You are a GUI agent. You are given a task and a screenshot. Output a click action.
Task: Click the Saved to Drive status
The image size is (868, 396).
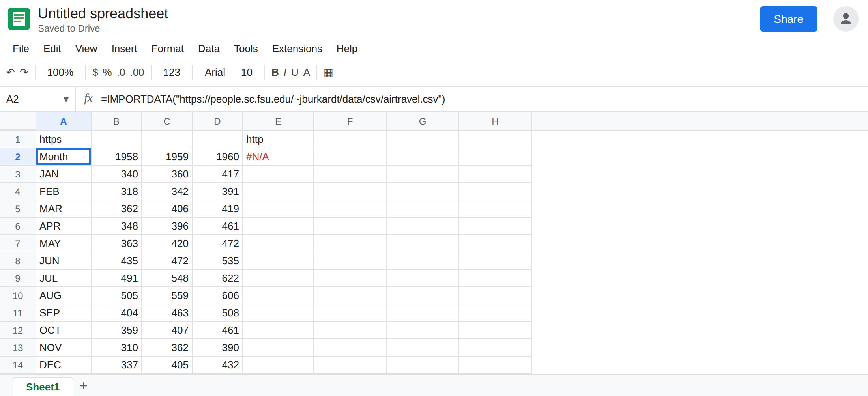69,28
